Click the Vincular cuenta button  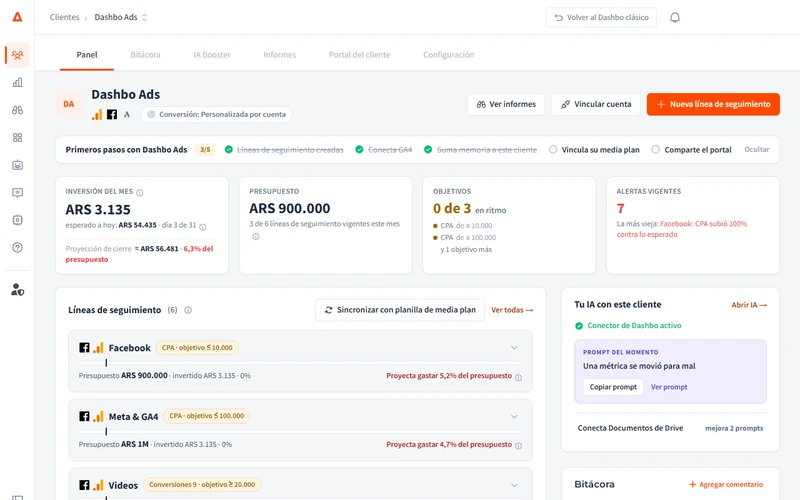pos(595,104)
